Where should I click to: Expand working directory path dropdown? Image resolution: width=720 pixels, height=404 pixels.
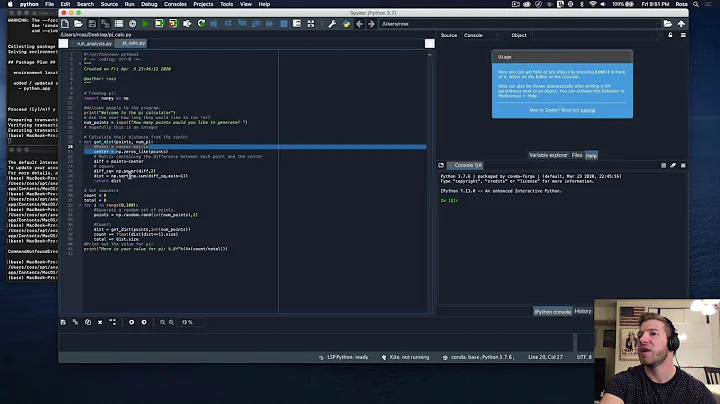[x=659, y=24]
